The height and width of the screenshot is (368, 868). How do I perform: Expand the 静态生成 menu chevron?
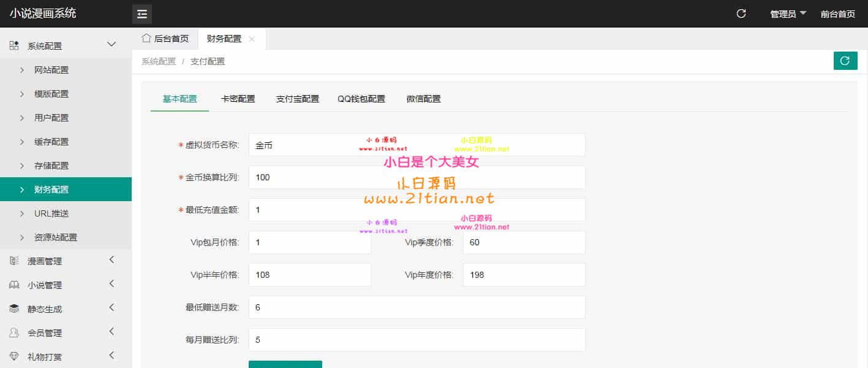[111, 308]
